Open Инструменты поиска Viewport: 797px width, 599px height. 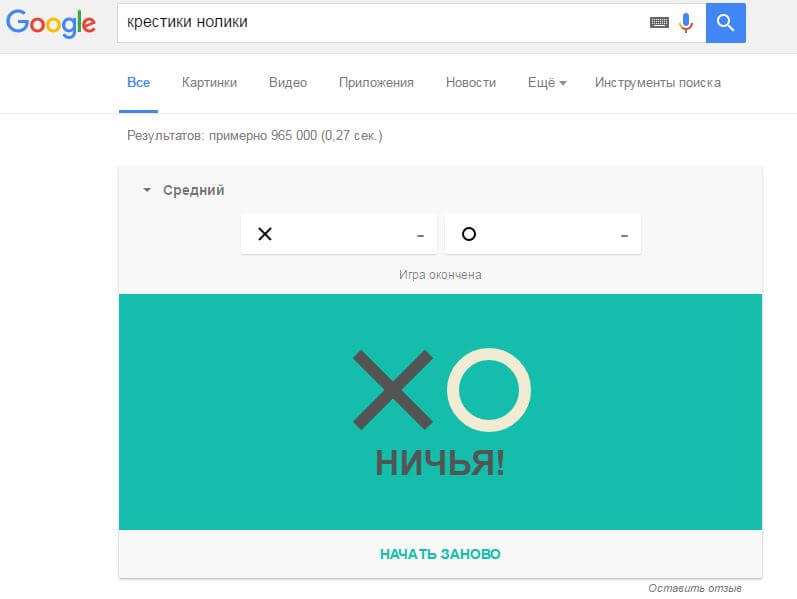tap(658, 82)
